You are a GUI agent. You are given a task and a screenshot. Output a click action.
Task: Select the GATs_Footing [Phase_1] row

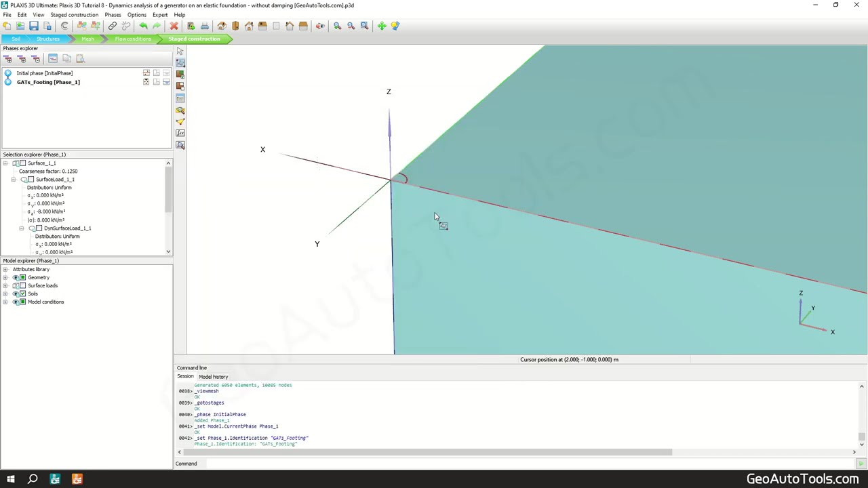click(87, 82)
